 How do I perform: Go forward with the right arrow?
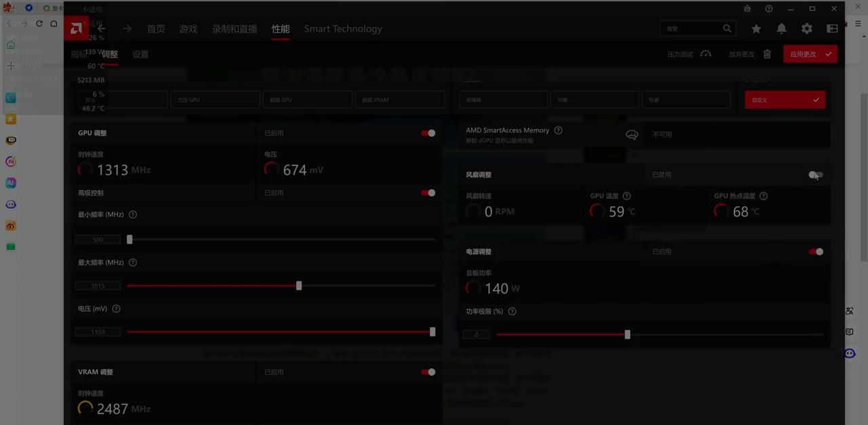pyautogui.click(x=127, y=29)
